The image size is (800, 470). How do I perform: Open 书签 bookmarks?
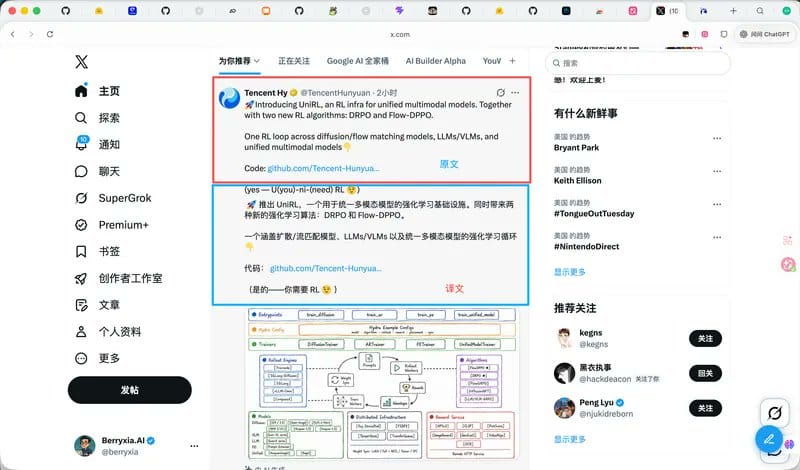97,252
